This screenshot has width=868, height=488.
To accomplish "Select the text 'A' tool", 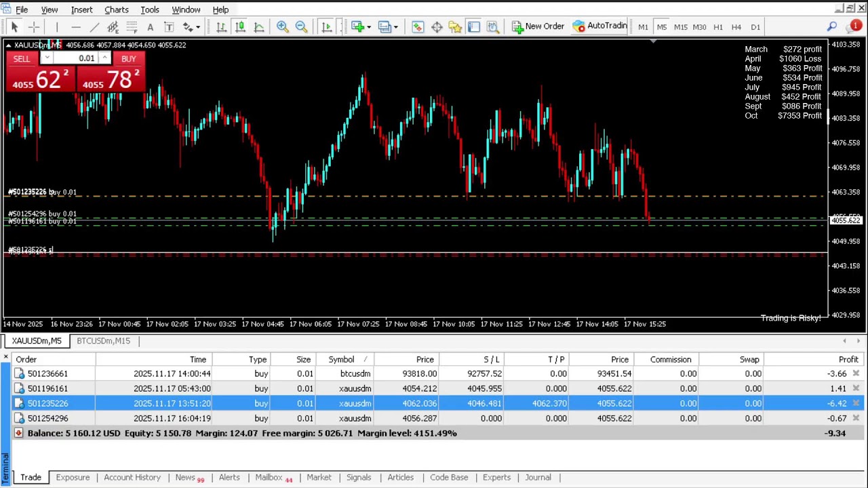I will 150,27.
